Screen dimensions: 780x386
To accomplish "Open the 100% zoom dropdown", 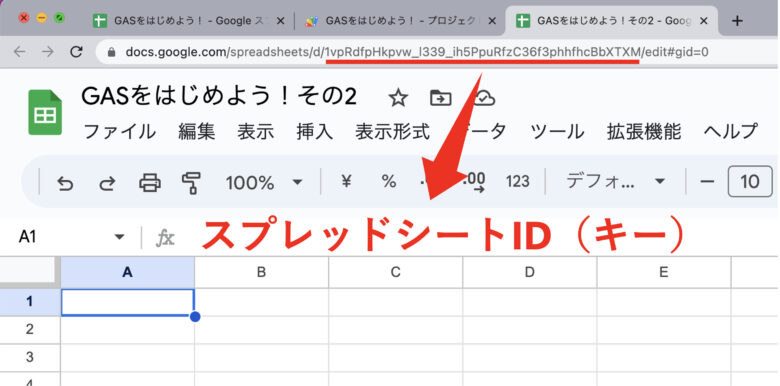I will tap(264, 183).
